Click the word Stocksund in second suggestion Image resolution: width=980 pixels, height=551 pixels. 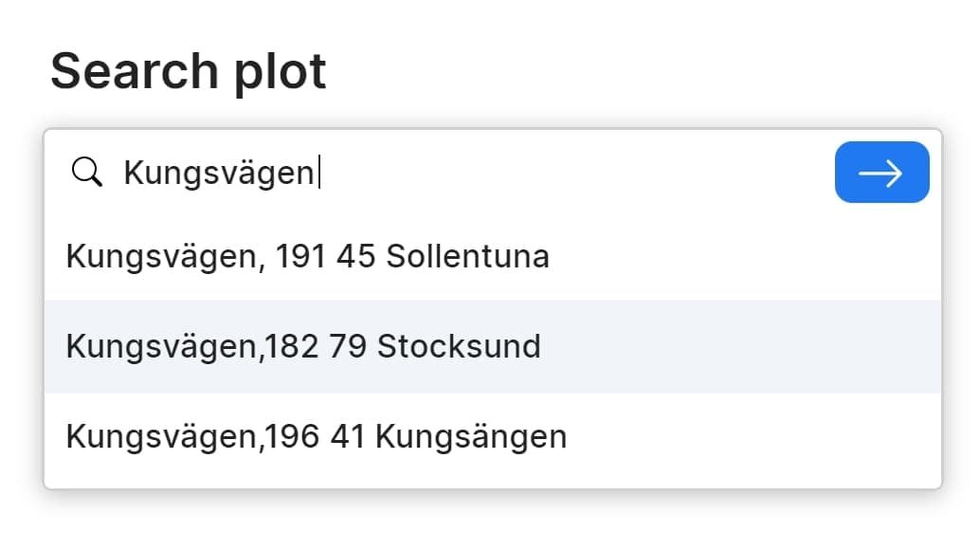tap(459, 346)
